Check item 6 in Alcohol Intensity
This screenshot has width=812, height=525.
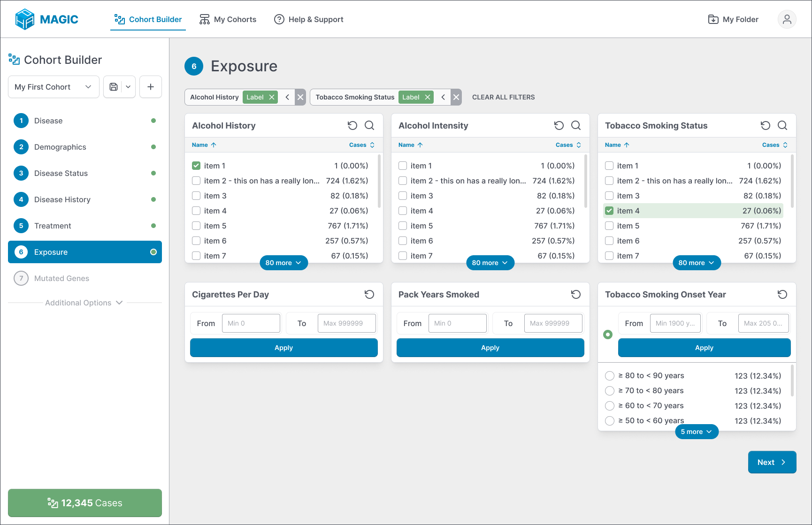(403, 241)
